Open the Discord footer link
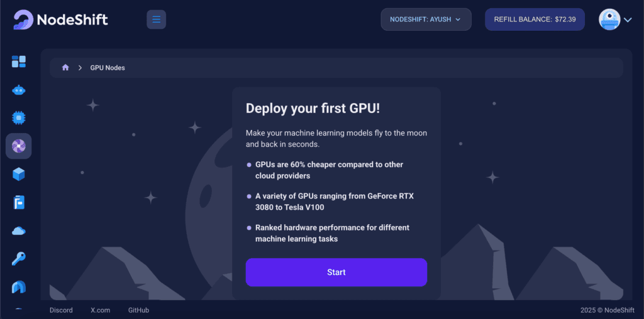 pos(61,310)
